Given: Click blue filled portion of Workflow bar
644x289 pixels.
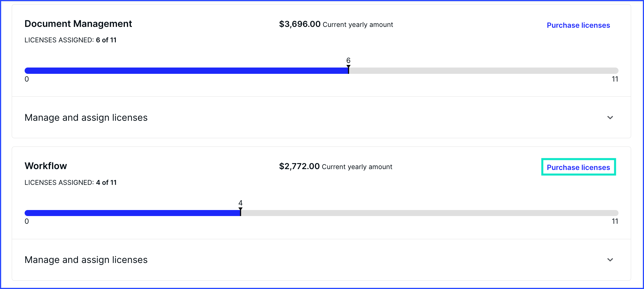Looking at the screenshot, I should [x=132, y=213].
